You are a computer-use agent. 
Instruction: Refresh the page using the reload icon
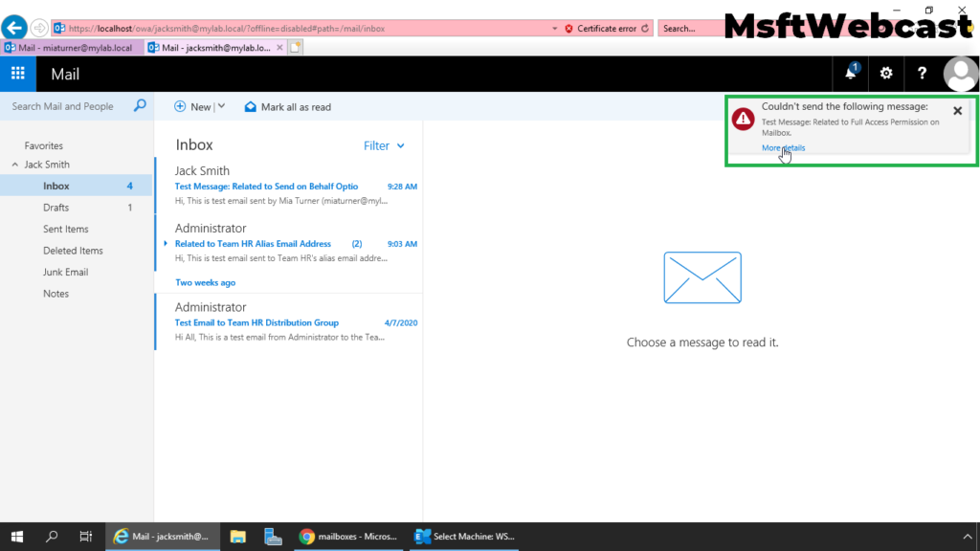click(645, 28)
